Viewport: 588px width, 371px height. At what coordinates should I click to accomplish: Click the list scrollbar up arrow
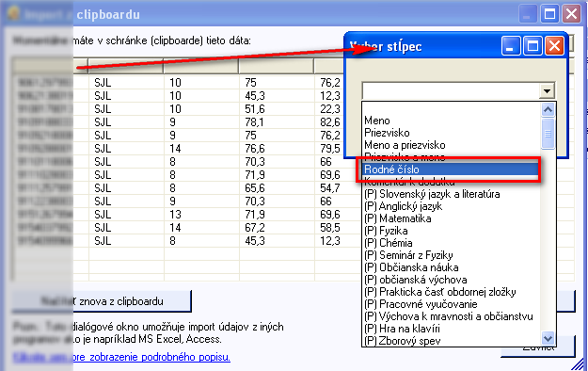pos(548,109)
